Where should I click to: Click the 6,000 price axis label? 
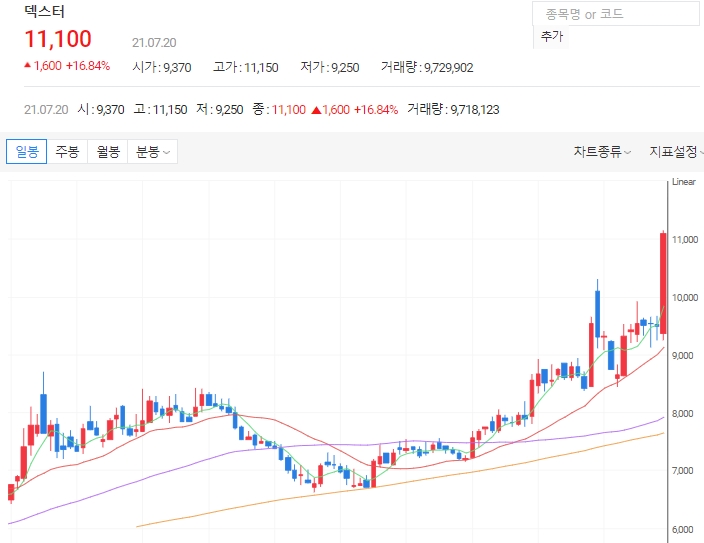coord(682,529)
